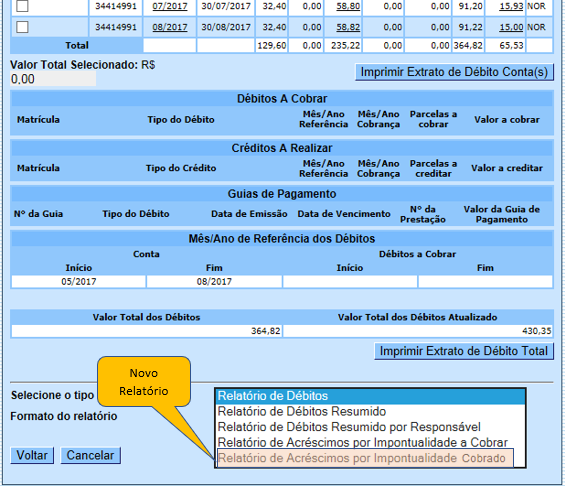
Task: Choose Relatório de Acréscimos por Impontualidade Cobrado
Action: pyautogui.click(x=365, y=458)
